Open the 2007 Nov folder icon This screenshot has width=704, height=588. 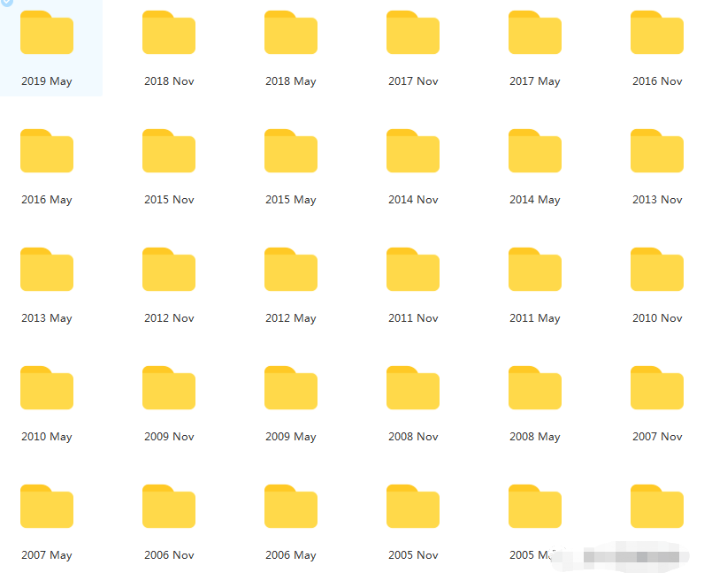click(657, 388)
